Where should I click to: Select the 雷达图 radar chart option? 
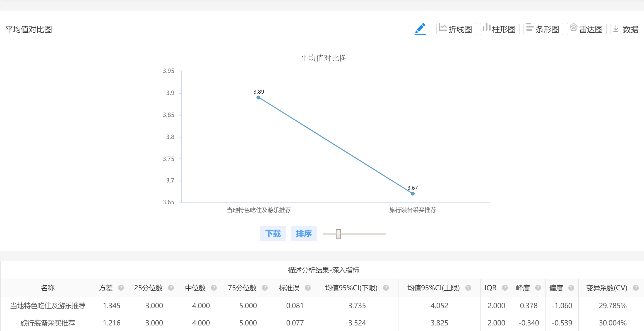click(587, 29)
